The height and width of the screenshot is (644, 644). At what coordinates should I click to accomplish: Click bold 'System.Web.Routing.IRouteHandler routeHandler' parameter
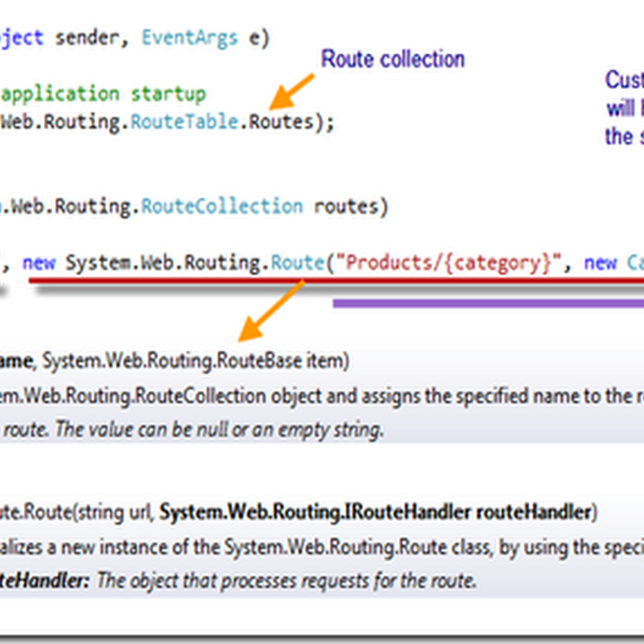click(375, 512)
